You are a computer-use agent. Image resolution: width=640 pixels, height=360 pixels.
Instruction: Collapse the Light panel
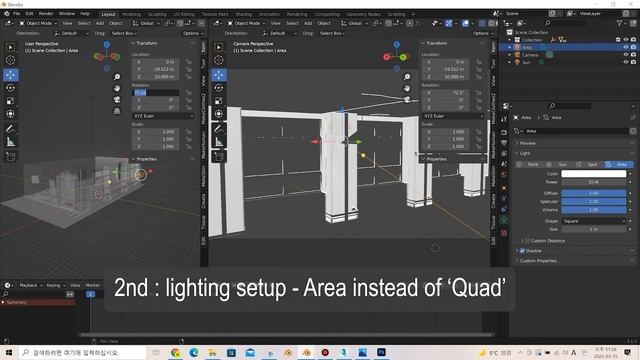(525, 153)
